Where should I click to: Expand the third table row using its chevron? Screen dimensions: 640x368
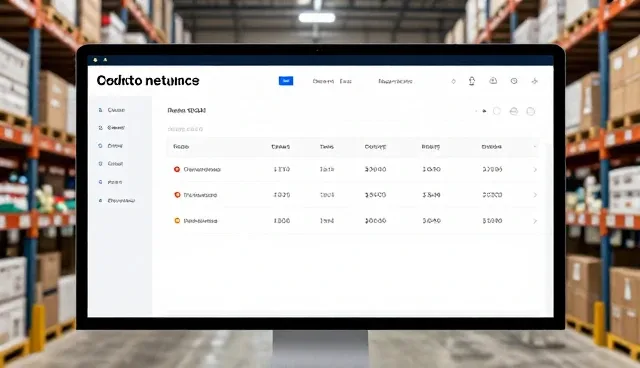tap(535, 221)
